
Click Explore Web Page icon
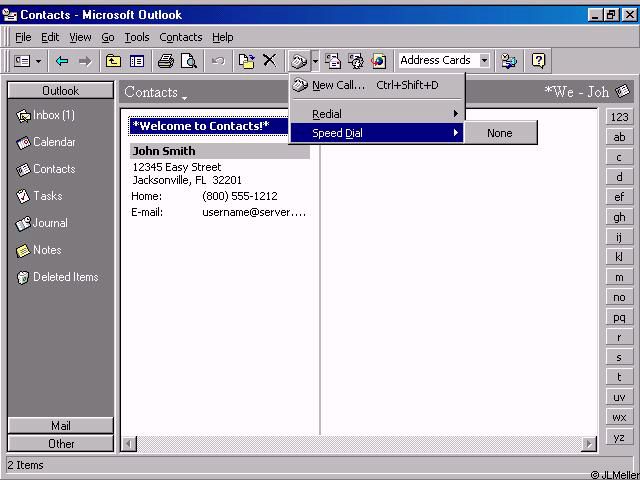(x=379, y=61)
